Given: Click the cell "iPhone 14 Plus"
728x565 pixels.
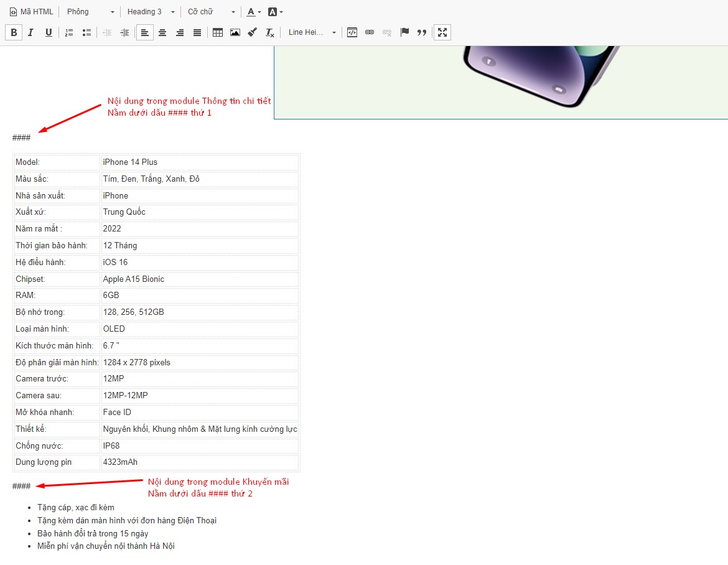Looking at the screenshot, I should [x=200, y=162].
